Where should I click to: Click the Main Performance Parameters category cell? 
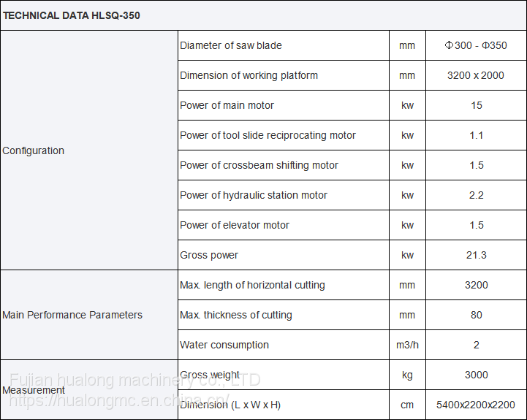(x=72, y=315)
